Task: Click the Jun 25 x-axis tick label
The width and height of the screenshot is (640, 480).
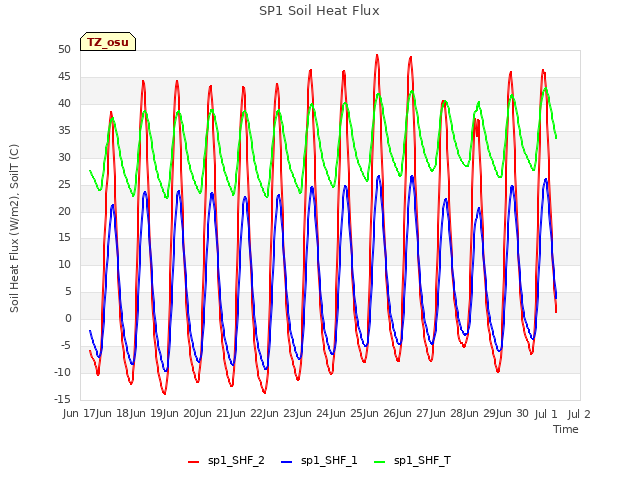Action: coord(347,414)
